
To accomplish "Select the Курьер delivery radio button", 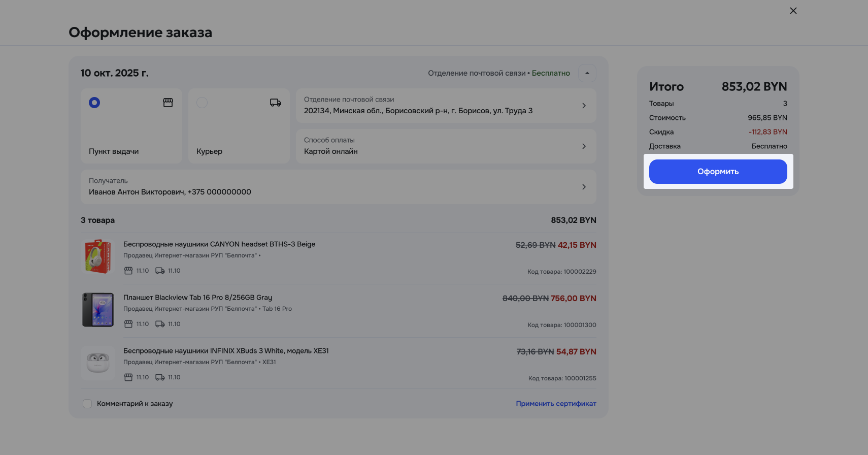I will point(202,103).
